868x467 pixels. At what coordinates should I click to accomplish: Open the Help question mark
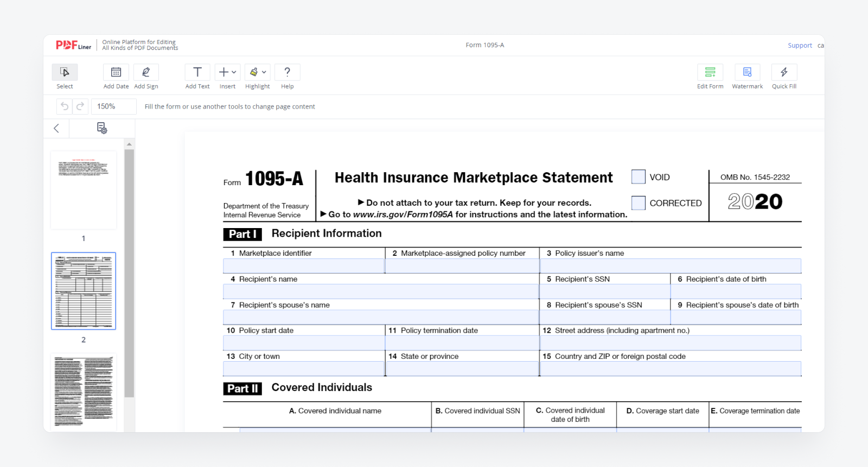coord(287,72)
